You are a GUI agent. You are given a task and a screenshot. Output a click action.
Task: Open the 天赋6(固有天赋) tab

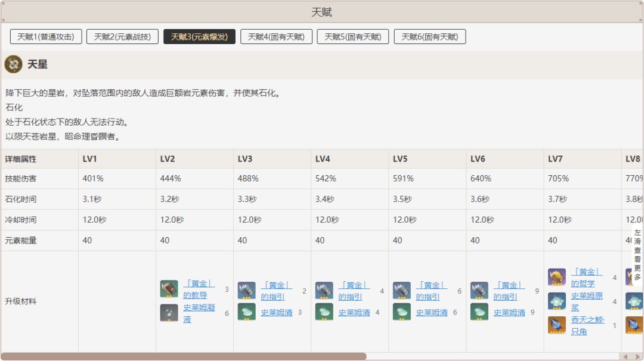coord(429,36)
